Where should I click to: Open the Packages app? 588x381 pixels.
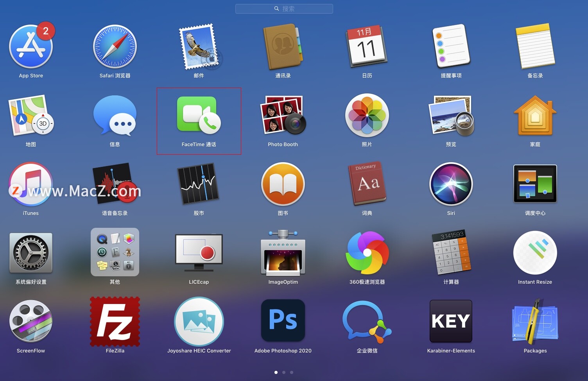(535, 321)
